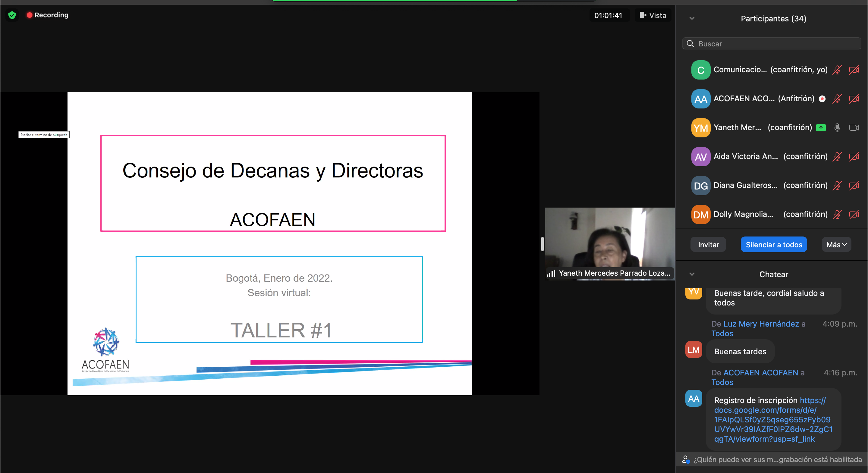Collapse the Chatear panel chevron

(692, 274)
